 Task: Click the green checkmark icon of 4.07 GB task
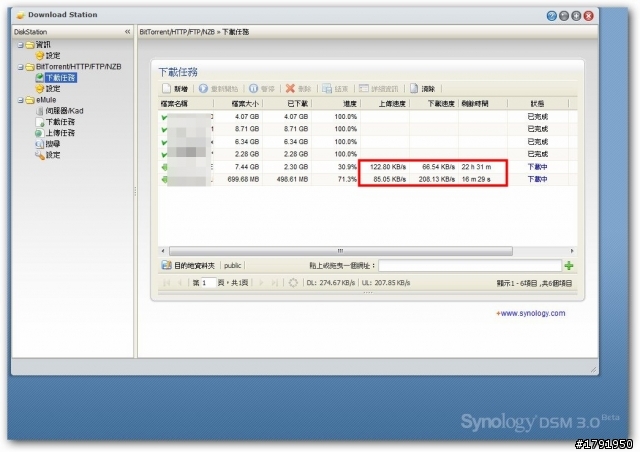[x=164, y=118]
